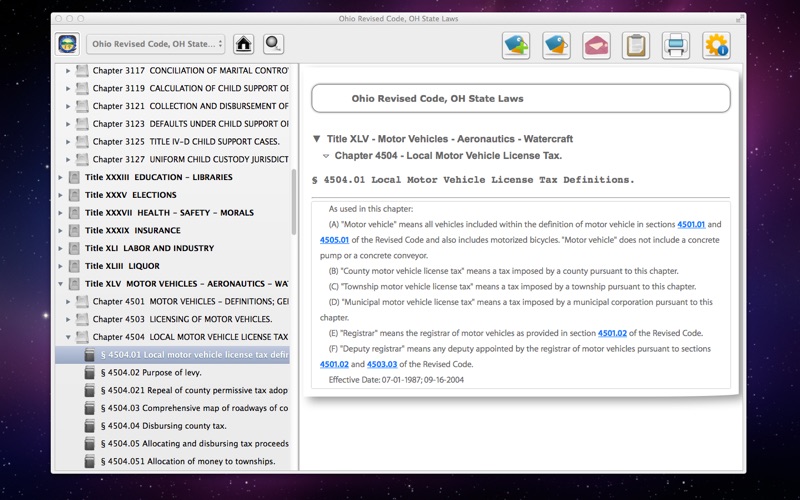Select section 4504.01 Local motor vehicle license tax
This screenshot has height=500, width=800.
[172, 355]
